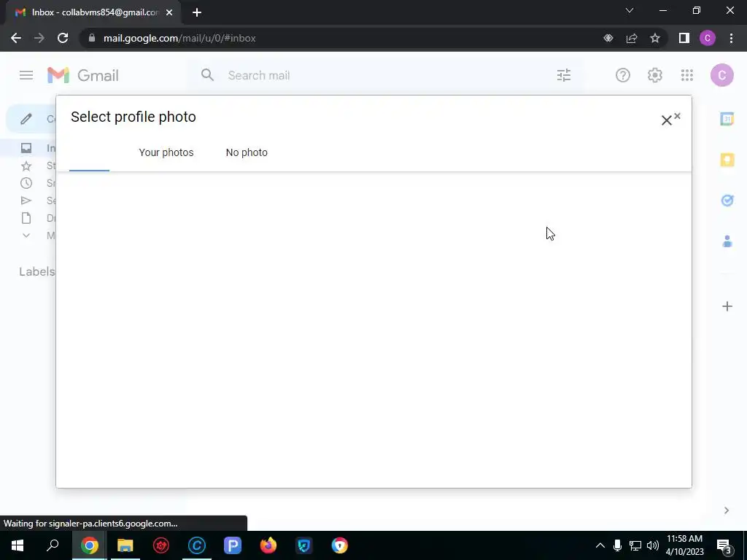Screen dimensions: 747x560
Task: Open the Support help icon
Action: click(623, 75)
